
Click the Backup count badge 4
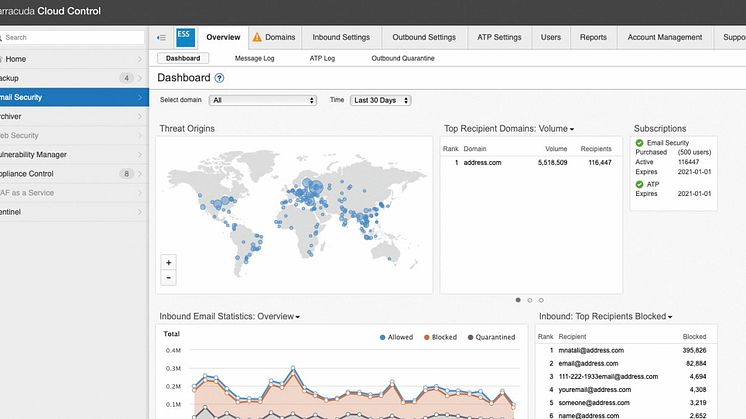(x=126, y=78)
